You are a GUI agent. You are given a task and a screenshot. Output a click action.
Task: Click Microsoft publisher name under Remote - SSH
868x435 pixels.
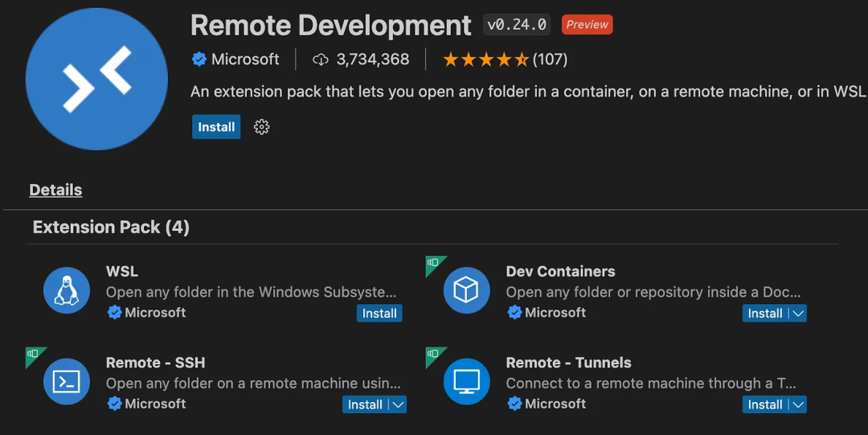(x=155, y=404)
